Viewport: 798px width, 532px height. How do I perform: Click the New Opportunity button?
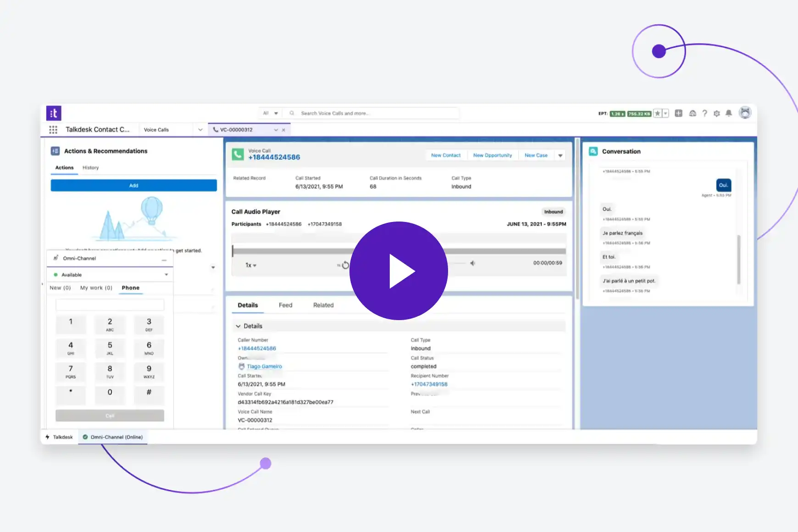492,155
